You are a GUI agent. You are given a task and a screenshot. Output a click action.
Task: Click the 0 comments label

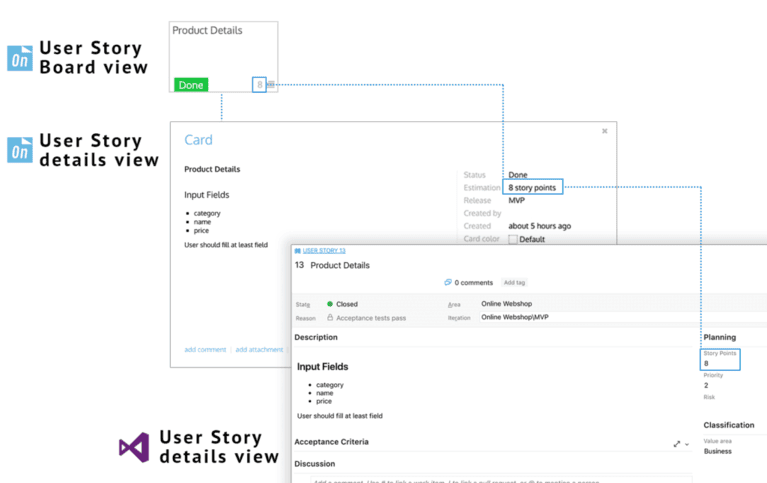(x=474, y=282)
